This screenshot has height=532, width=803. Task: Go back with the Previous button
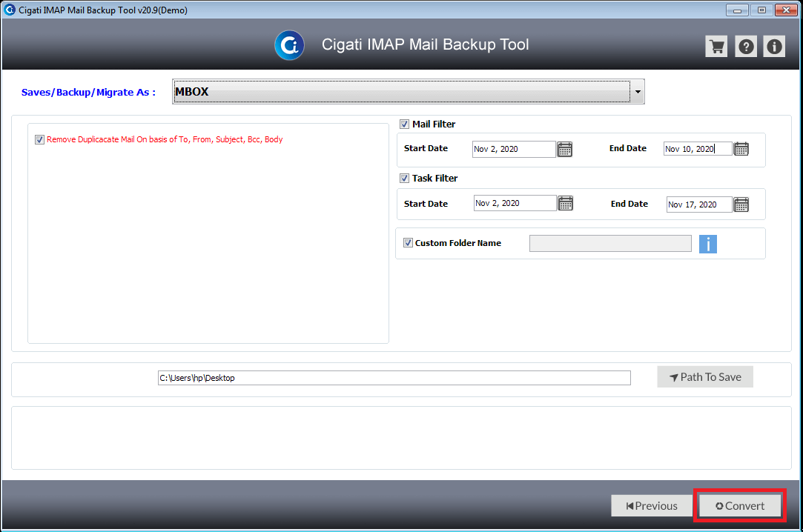coord(652,506)
